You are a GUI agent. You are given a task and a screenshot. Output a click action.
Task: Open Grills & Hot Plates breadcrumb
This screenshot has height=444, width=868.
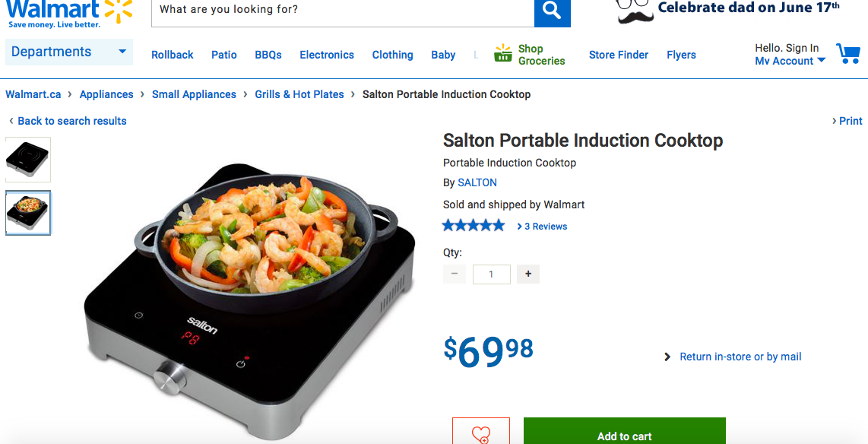[299, 94]
